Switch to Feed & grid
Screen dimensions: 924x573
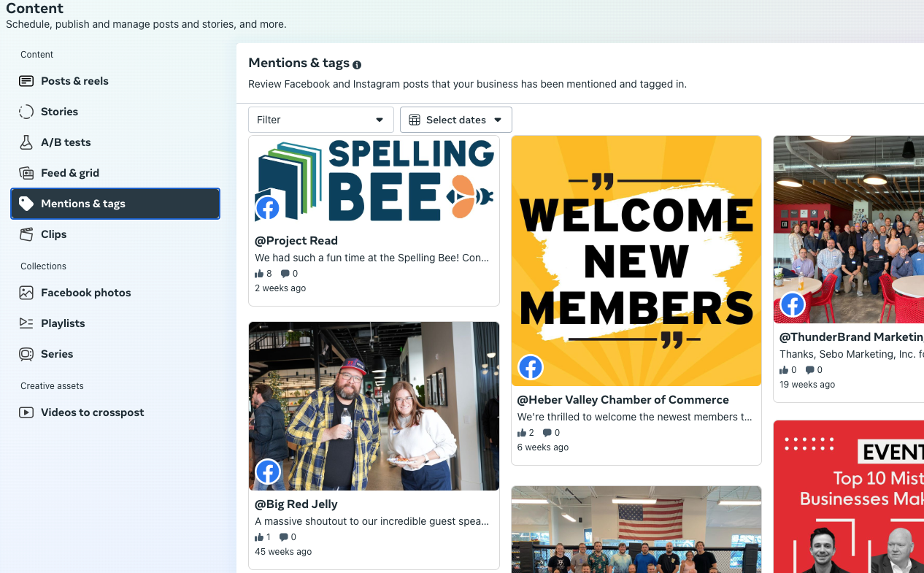(115, 173)
